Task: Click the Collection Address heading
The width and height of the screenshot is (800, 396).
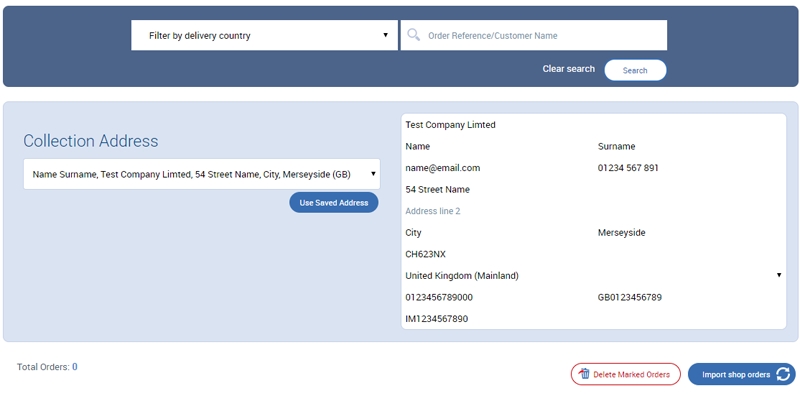Action: (x=91, y=141)
